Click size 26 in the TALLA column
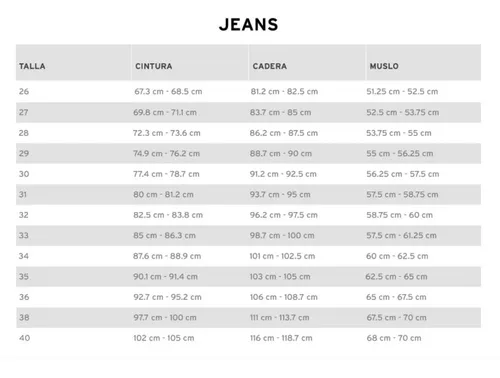500x378 pixels. click(24, 91)
